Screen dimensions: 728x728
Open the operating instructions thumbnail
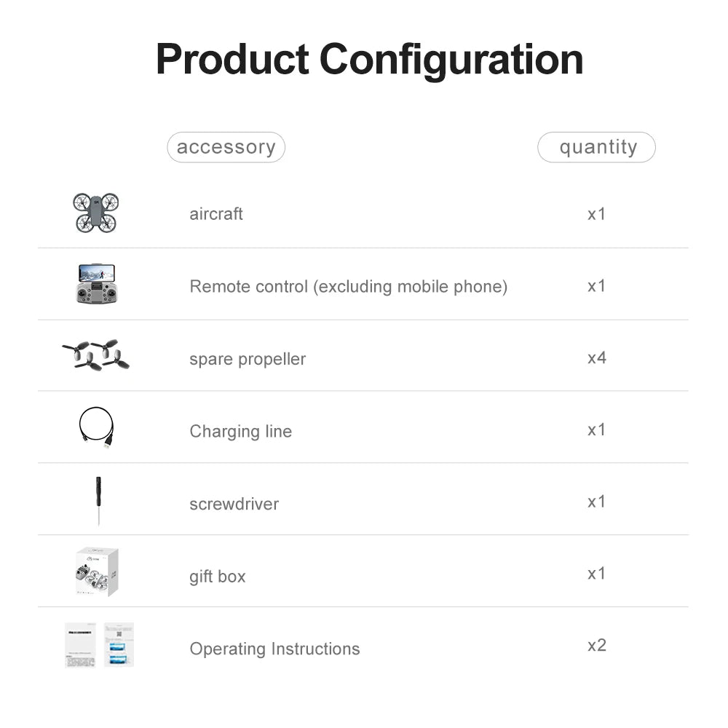pos(99,645)
